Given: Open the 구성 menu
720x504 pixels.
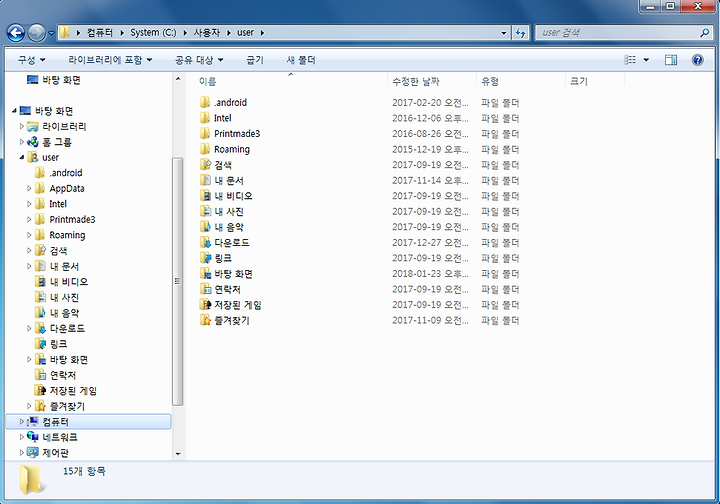Looking at the screenshot, I should pyautogui.click(x=31, y=60).
